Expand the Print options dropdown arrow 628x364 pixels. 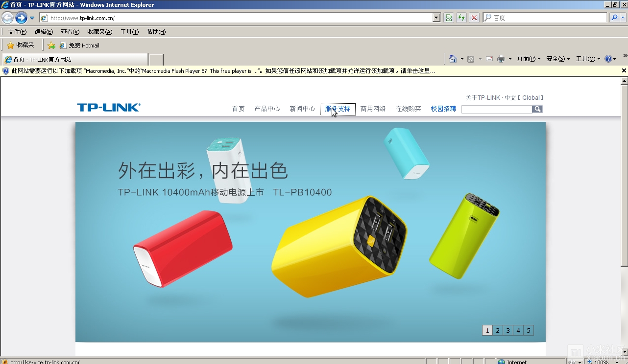[510, 59]
